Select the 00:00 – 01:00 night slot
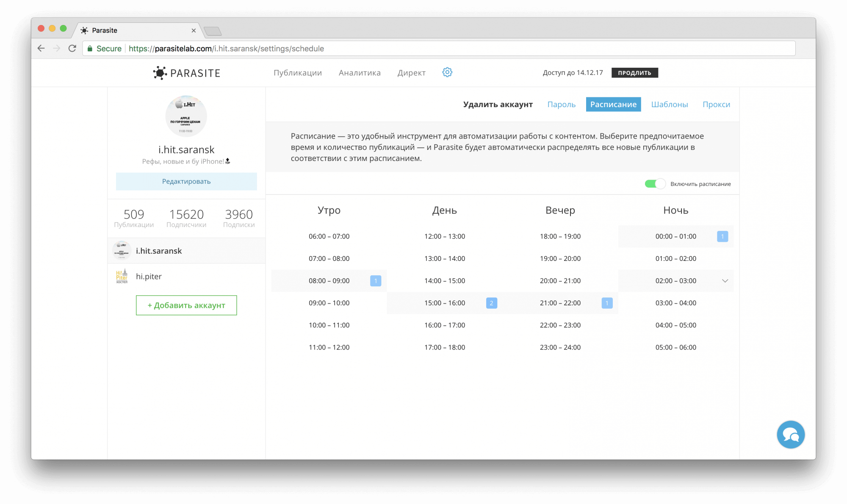847x504 pixels. [x=675, y=237]
